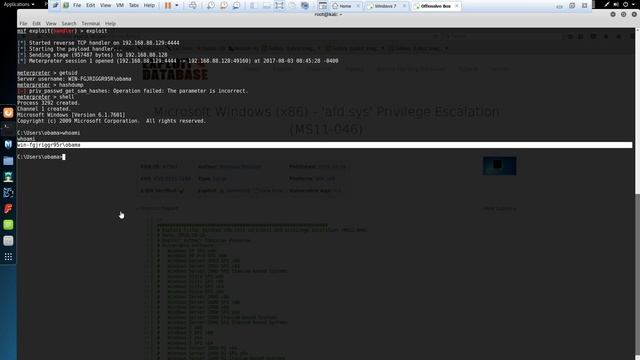Screen dimensions: 640x360
Task: Open the power options dropdown arrow beside pause
Action: point(177,6)
